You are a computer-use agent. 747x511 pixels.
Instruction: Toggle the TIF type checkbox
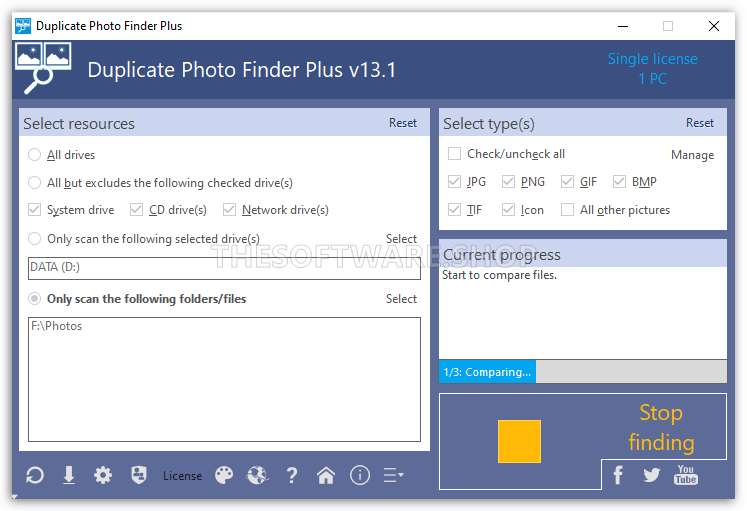pyautogui.click(x=454, y=210)
